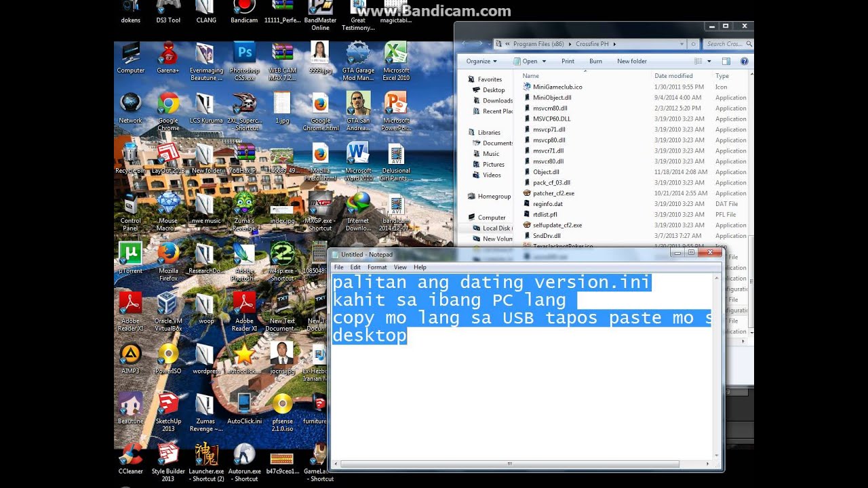868x488 pixels.
Task: Click the Burn button in Explorer toolbar
Action: 595,61
